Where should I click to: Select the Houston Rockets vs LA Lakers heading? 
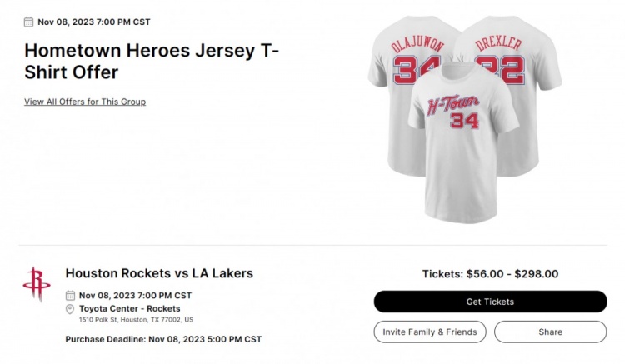point(159,273)
